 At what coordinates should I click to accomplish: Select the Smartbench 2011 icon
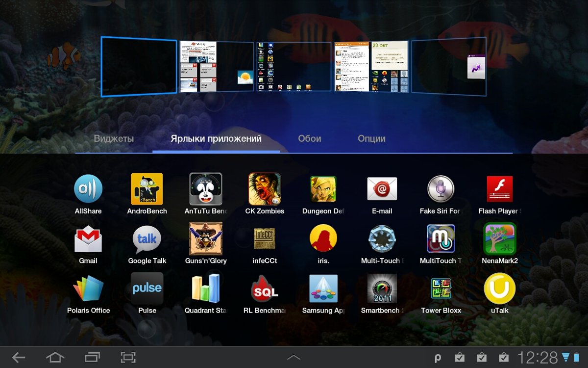click(x=382, y=289)
